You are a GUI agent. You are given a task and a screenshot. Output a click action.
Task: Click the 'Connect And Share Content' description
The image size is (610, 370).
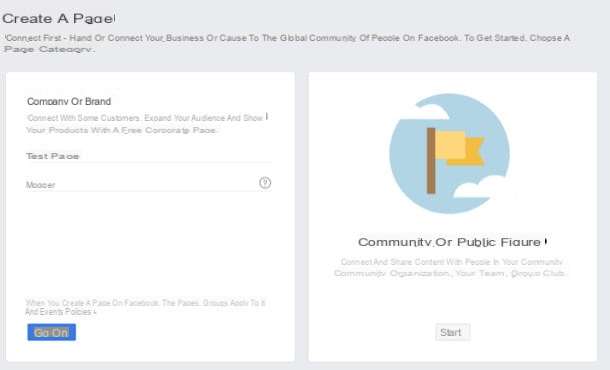pyautogui.click(x=450, y=267)
